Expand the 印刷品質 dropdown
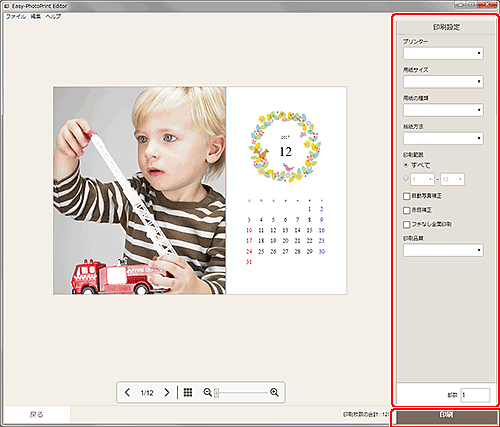This screenshot has height=427, width=500. point(443,250)
